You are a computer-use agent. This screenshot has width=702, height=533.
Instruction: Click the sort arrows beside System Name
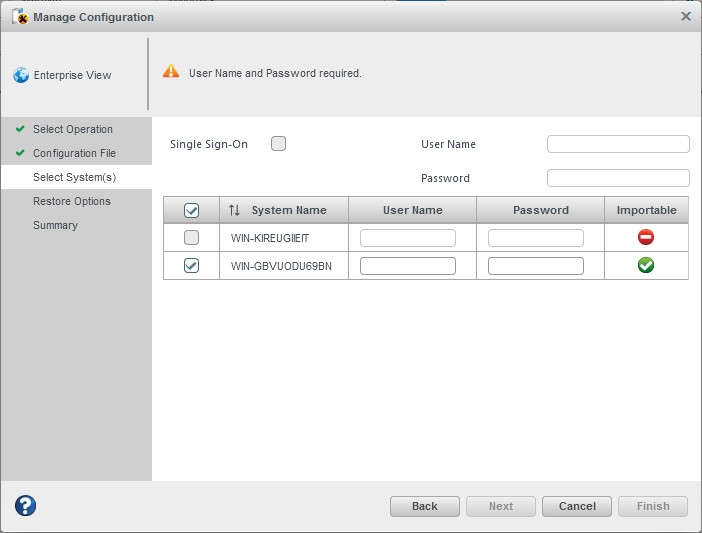pos(234,210)
